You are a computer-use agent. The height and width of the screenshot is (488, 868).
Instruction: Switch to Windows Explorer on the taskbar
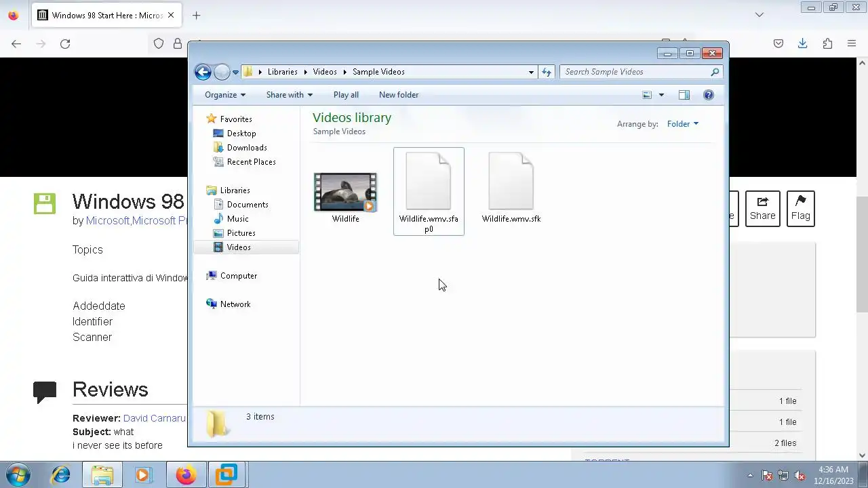102,474
